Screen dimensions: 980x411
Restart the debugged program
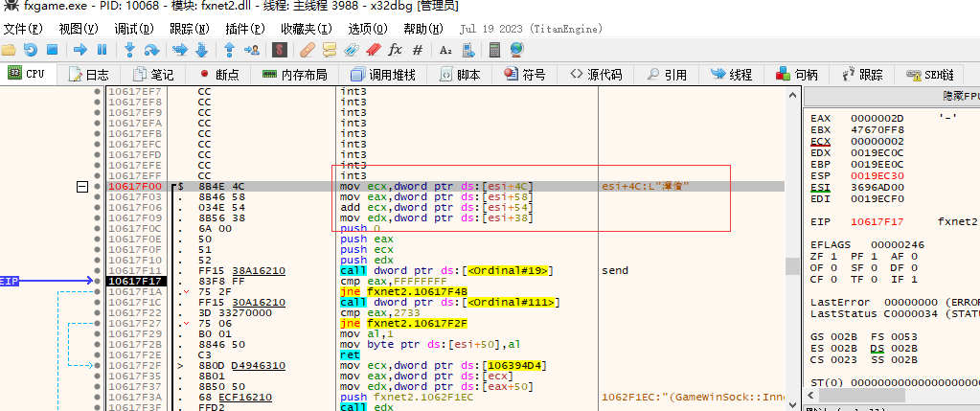[30, 50]
